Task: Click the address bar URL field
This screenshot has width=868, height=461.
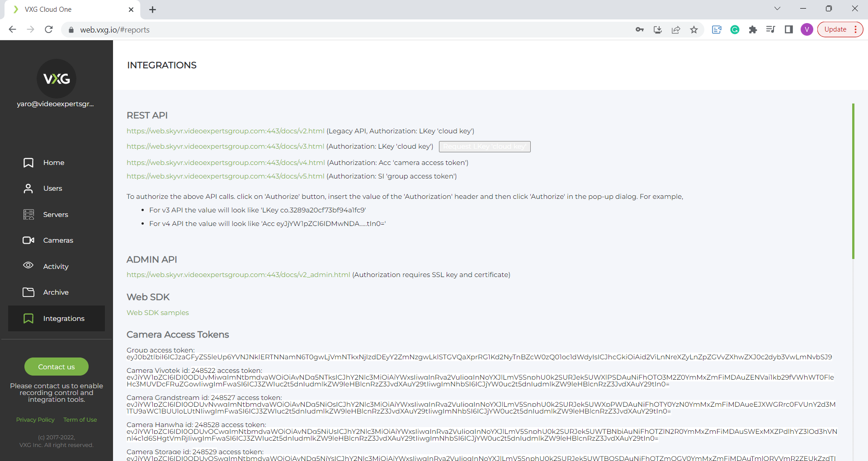Action: 316,30
